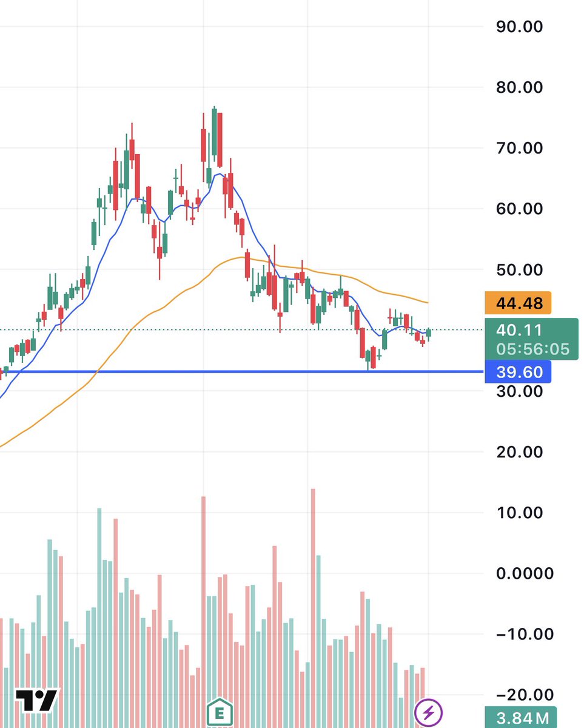The image size is (584, 728).
Task: Open the earnings E marker
Action: click(x=220, y=712)
